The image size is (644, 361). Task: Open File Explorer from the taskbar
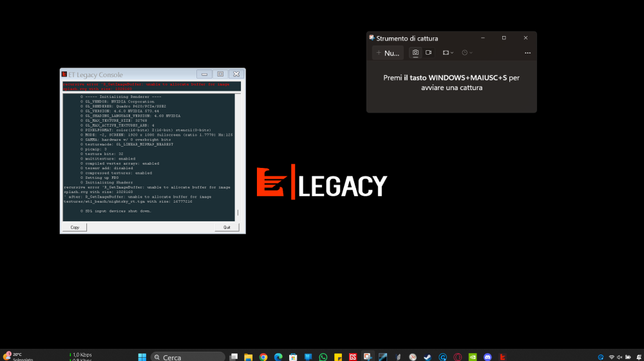coord(248,357)
